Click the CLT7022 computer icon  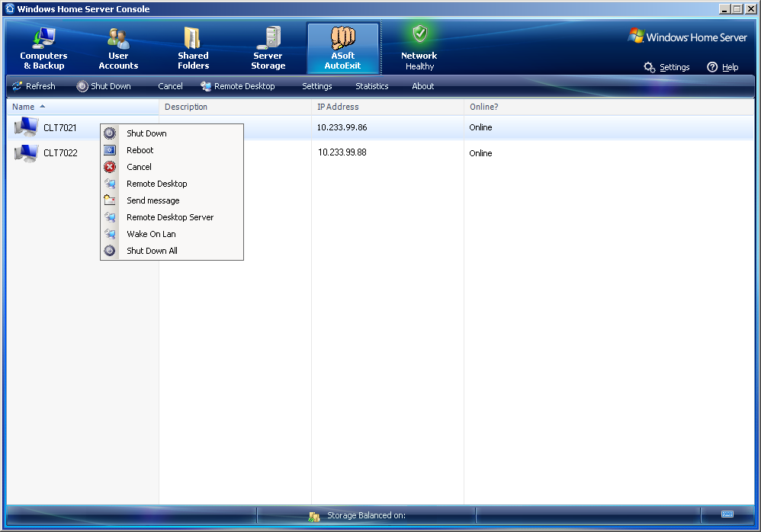click(x=26, y=153)
